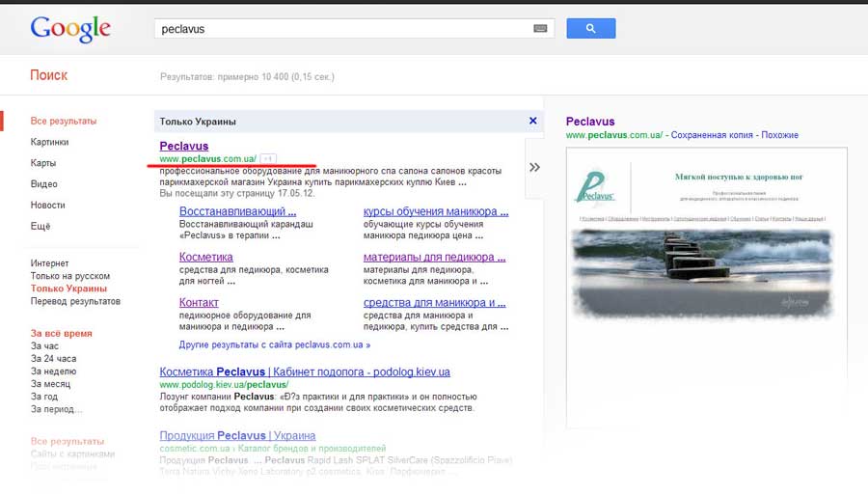Select Только Украины in sidebar filters

(68, 289)
